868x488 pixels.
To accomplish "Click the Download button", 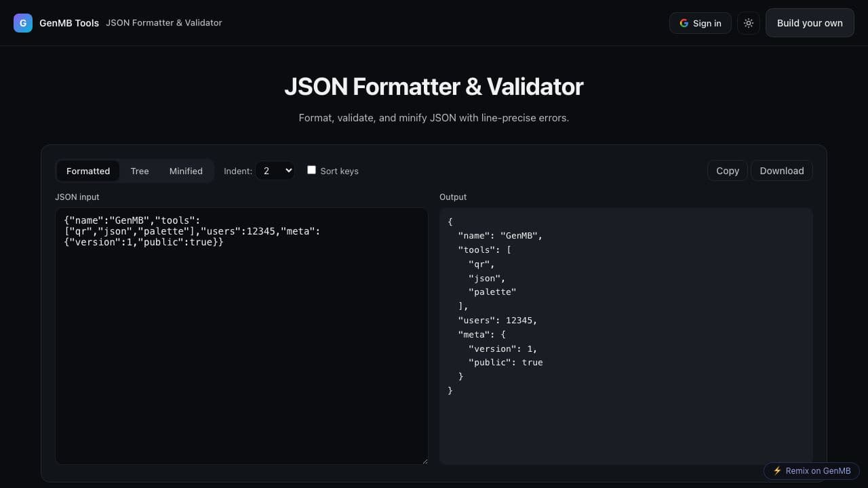I will (782, 171).
